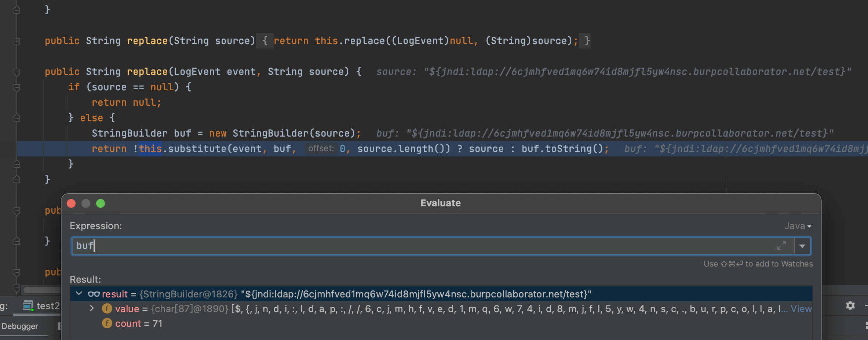Click 'new StringBuilder(source)' constructor call
Viewport: 868px width, 340px height.
282,133
